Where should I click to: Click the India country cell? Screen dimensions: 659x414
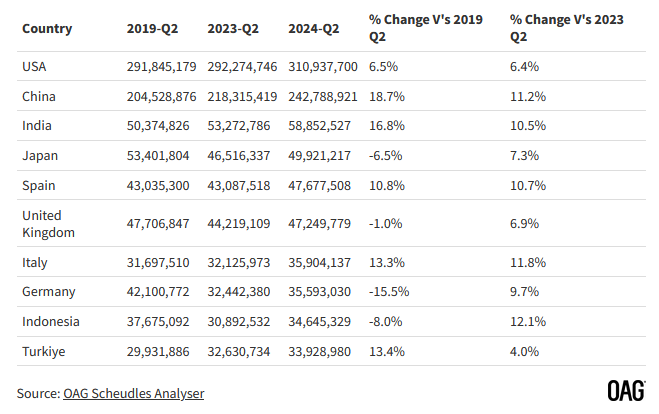37,125
